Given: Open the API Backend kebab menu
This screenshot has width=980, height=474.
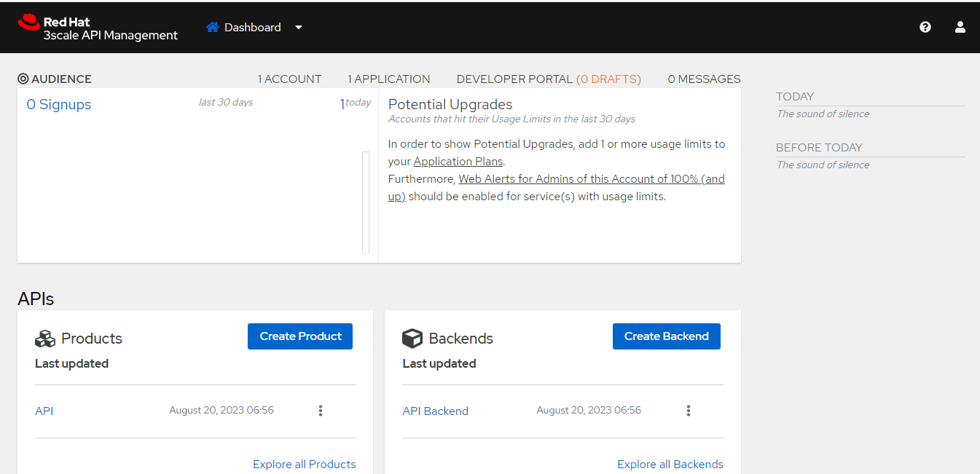Looking at the screenshot, I should pyautogui.click(x=689, y=411).
